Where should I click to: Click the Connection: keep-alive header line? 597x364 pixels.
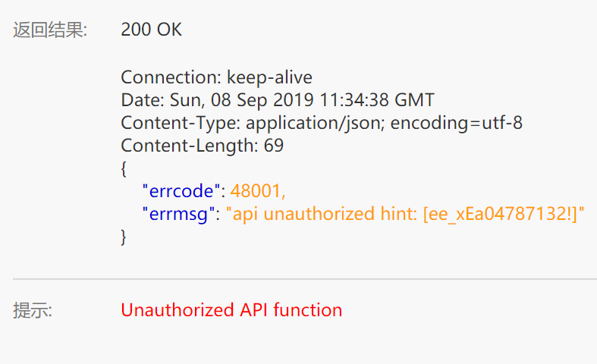(x=216, y=77)
